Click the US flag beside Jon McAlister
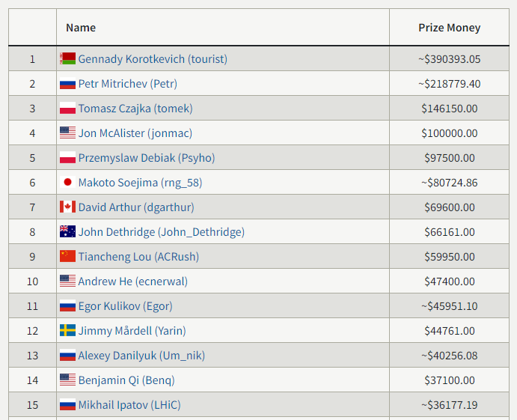 click(67, 133)
